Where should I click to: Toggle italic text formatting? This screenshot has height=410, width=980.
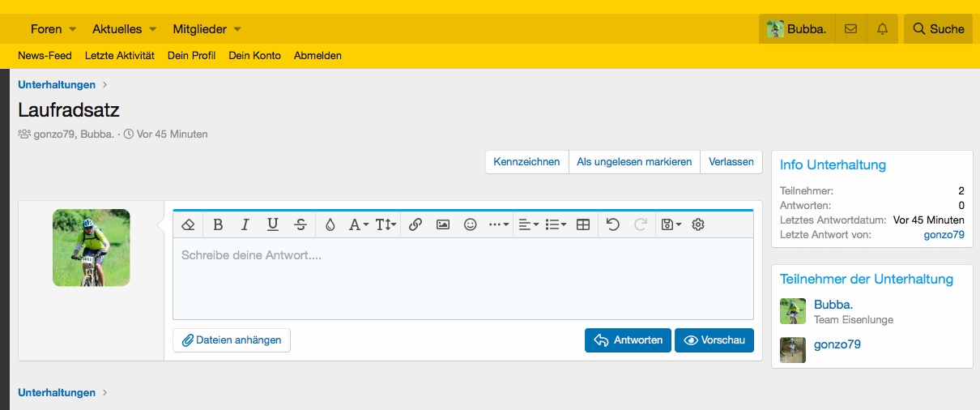245,224
